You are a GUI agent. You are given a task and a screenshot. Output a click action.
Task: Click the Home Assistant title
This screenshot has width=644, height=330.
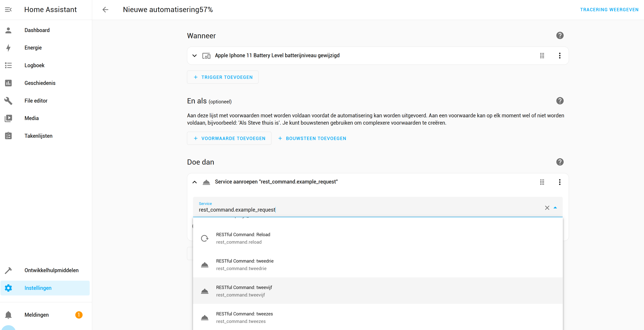(x=51, y=10)
